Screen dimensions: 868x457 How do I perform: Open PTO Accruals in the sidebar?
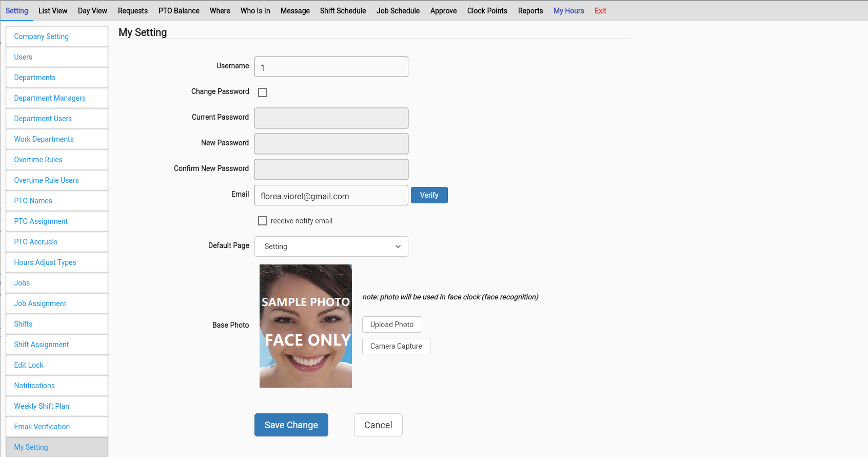click(x=57, y=242)
